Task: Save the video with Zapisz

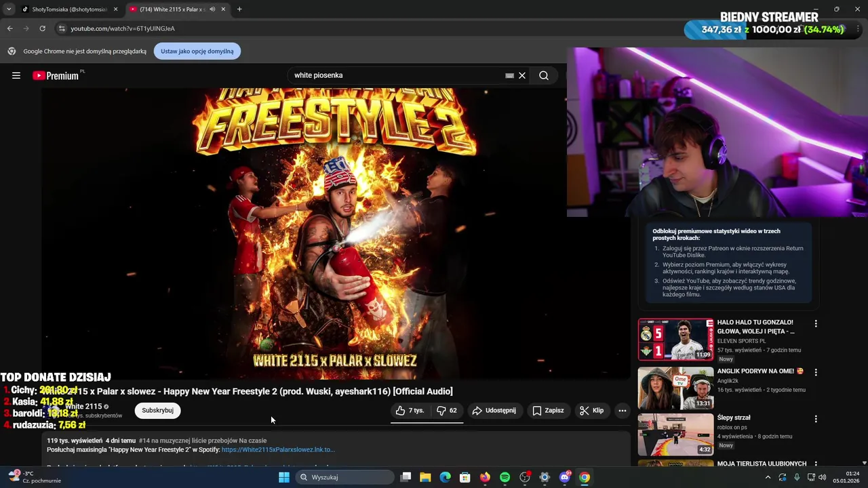Action: click(x=548, y=410)
